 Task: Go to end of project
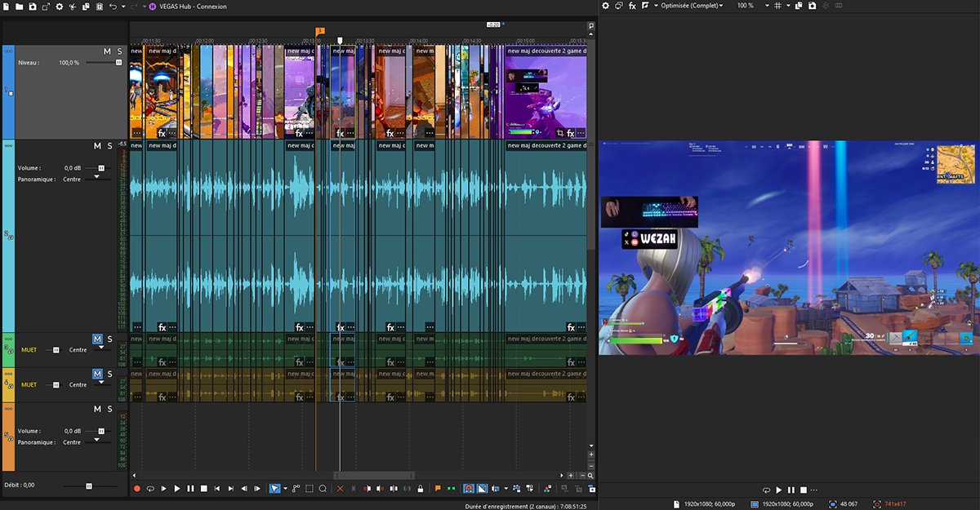pyautogui.click(x=230, y=489)
